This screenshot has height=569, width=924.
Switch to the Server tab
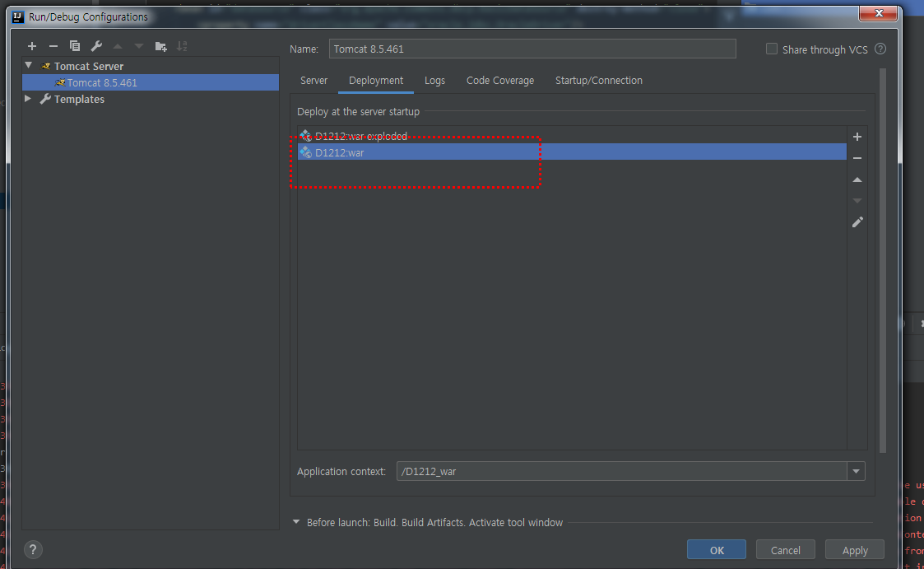pyautogui.click(x=313, y=80)
